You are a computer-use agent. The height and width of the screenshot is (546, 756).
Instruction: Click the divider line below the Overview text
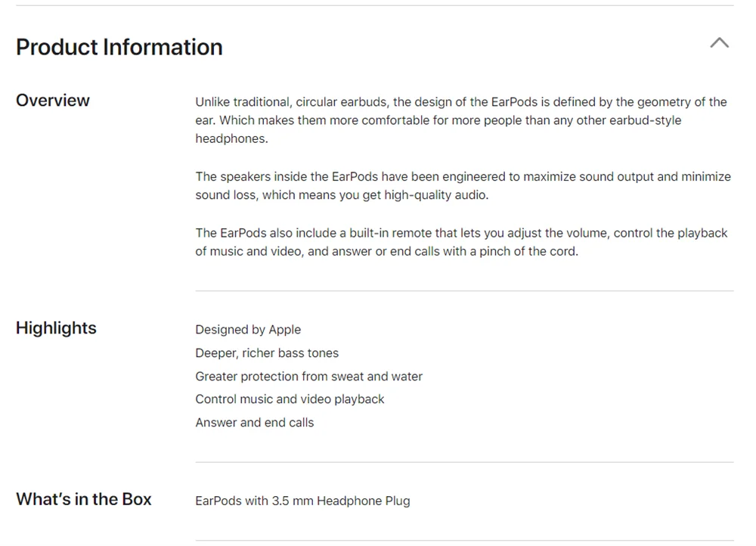click(464, 291)
